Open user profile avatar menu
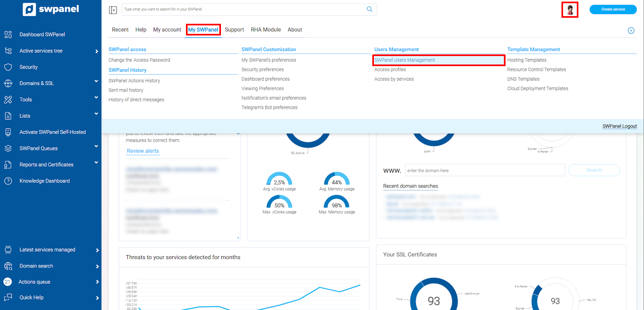The width and height of the screenshot is (644, 310). (570, 10)
